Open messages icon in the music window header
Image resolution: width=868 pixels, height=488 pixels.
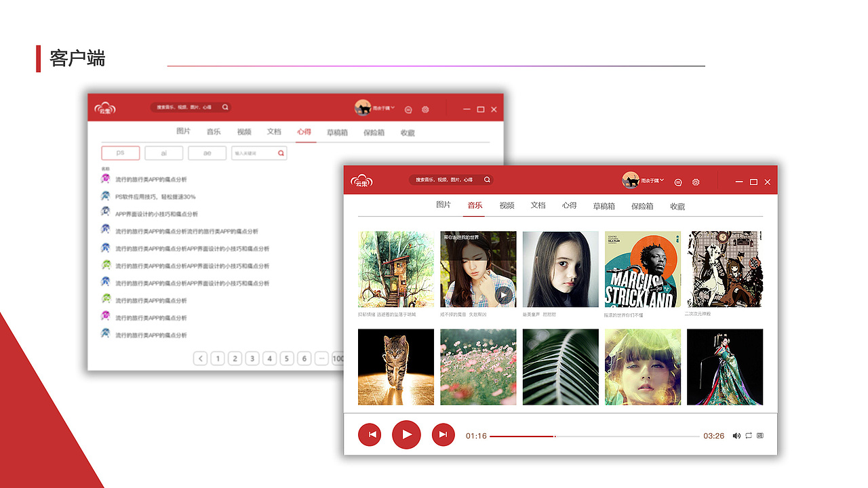coord(679,182)
